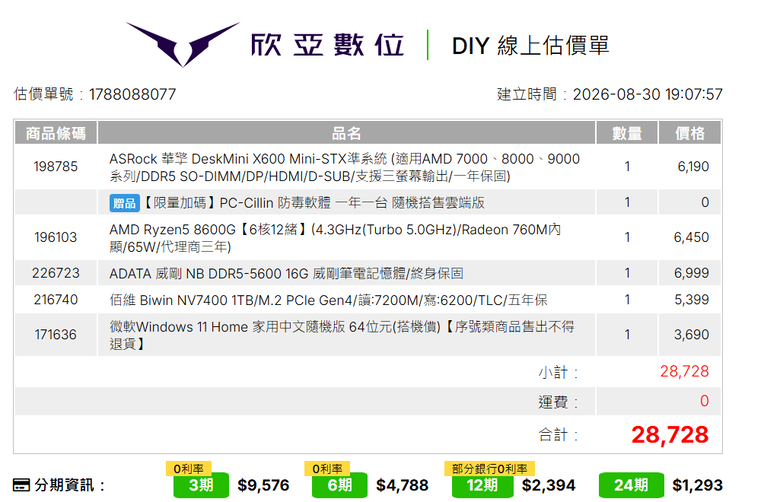Click barcode 216740

(x=55, y=300)
